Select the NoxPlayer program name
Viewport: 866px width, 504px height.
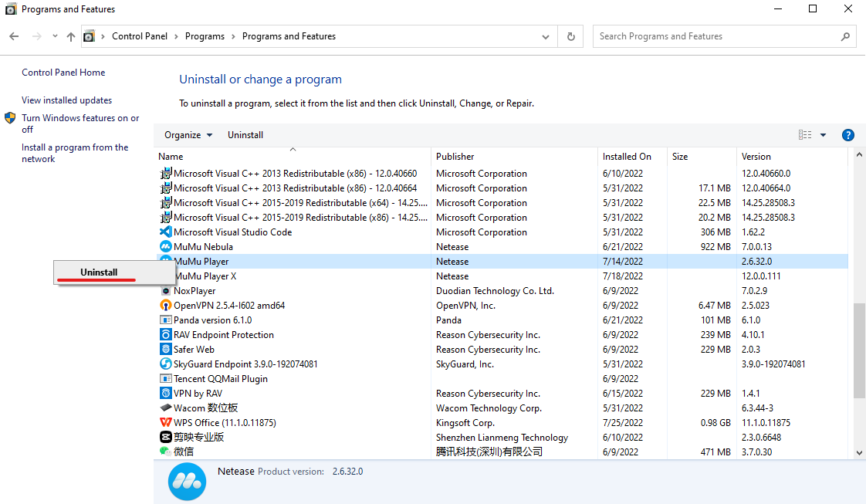(195, 291)
